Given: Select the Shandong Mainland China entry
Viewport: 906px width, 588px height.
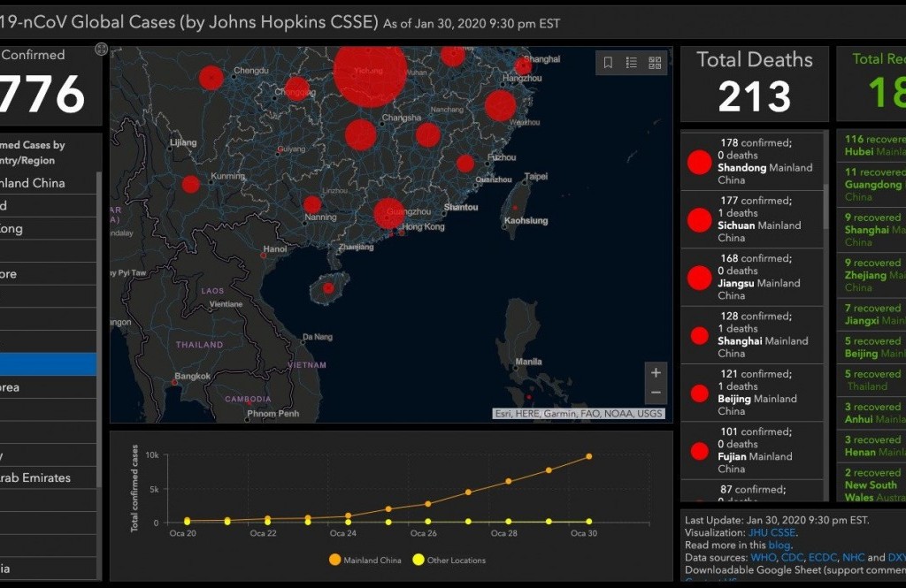Looking at the screenshot, I should tap(752, 162).
